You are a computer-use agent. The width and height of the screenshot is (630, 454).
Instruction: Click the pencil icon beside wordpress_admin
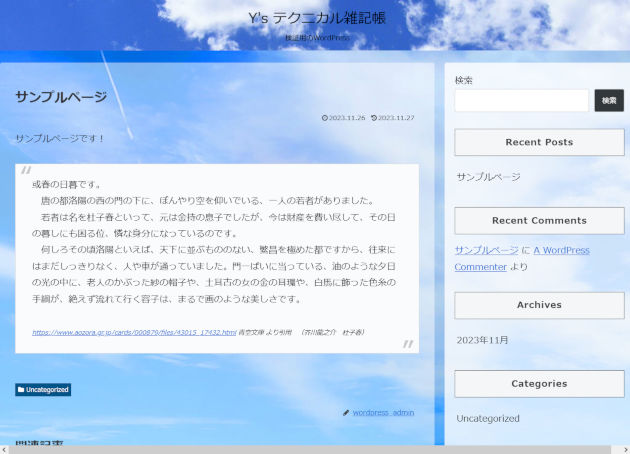pyautogui.click(x=346, y=412)
